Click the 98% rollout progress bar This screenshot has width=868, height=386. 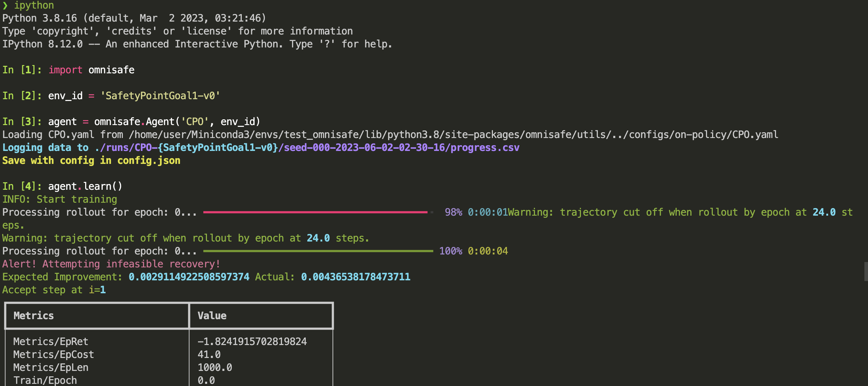(316, 212)
